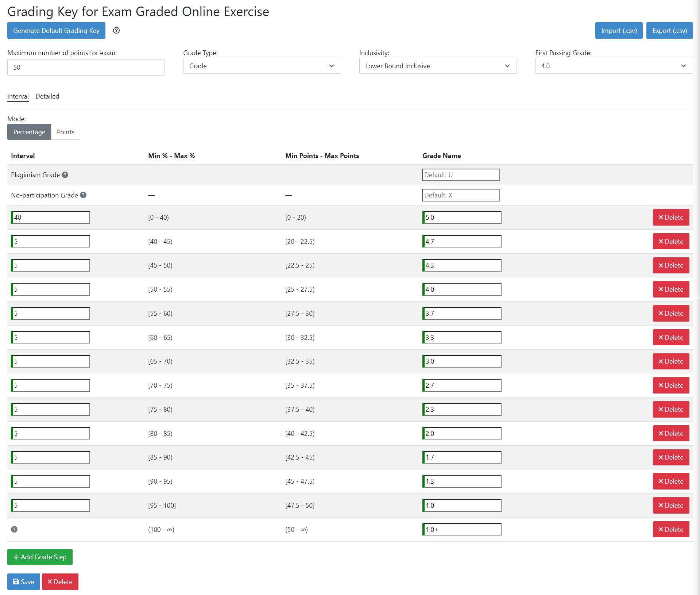
Task: Switch mode to Points
Action: (66, 132)
